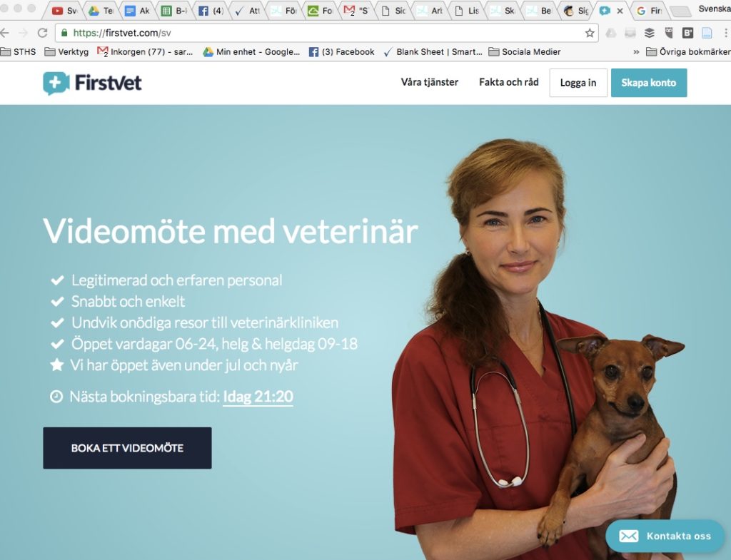The height and width of the screenshot is (560, 731).
Task: Open the YouTube tab in the tab strip
Action: coord(64,10)
